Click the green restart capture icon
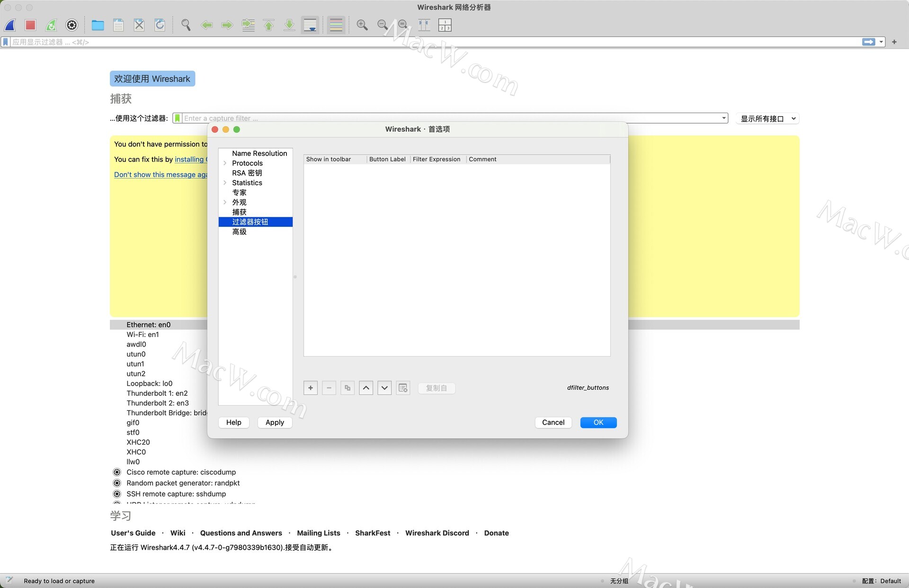 (51, 25)
